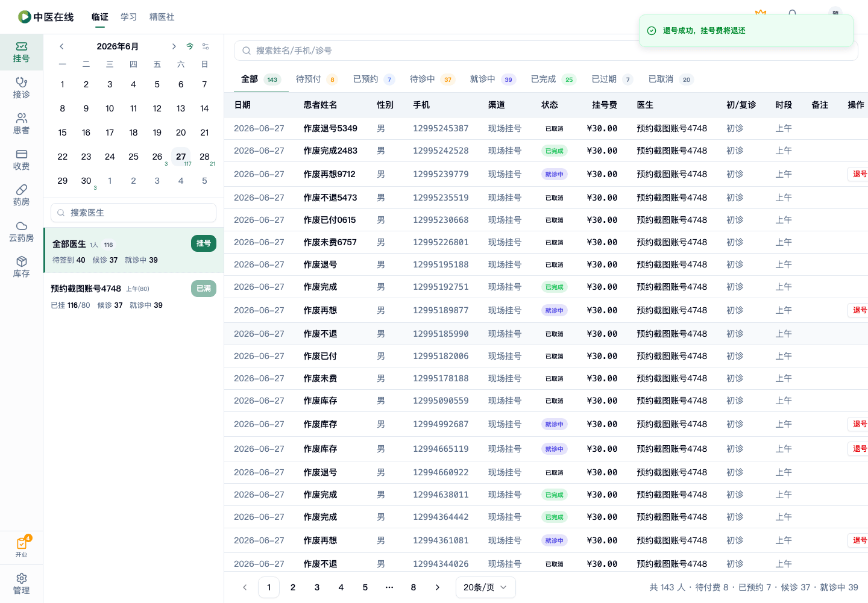Click 退号 for patient 作废再想9712
This screenshot has width=868, height=603.
pos(858,174)
